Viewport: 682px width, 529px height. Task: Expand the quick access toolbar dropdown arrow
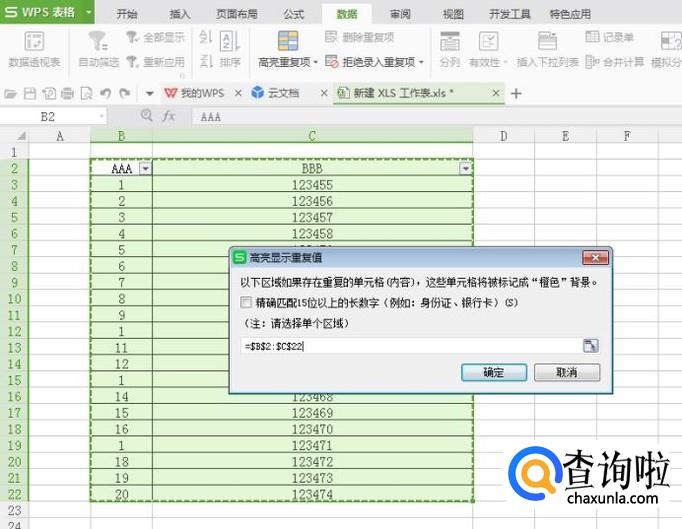pyautogui.click(x=149, y=94)
